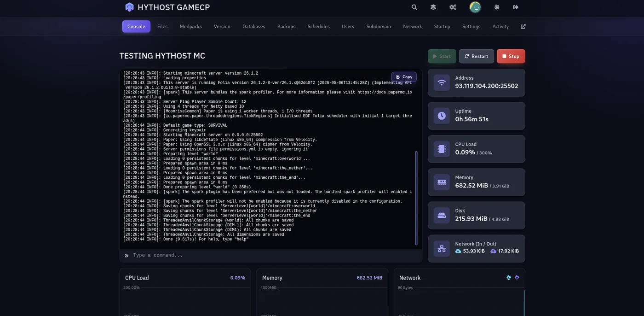Click the wifi icon on Address card
The width and height of the screenshot is (644, 316).
pyautogui.click(x=442, y=82)
